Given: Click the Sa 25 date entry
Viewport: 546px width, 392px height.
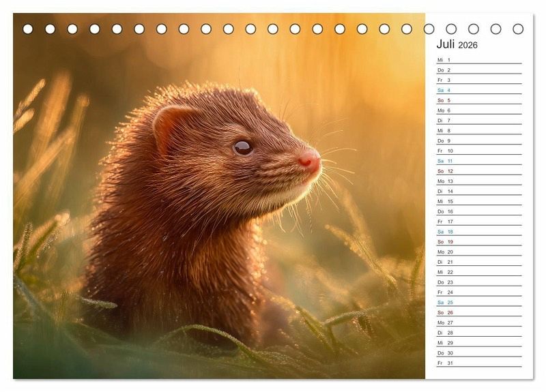Looking at the screenshot, I should 478,302.
